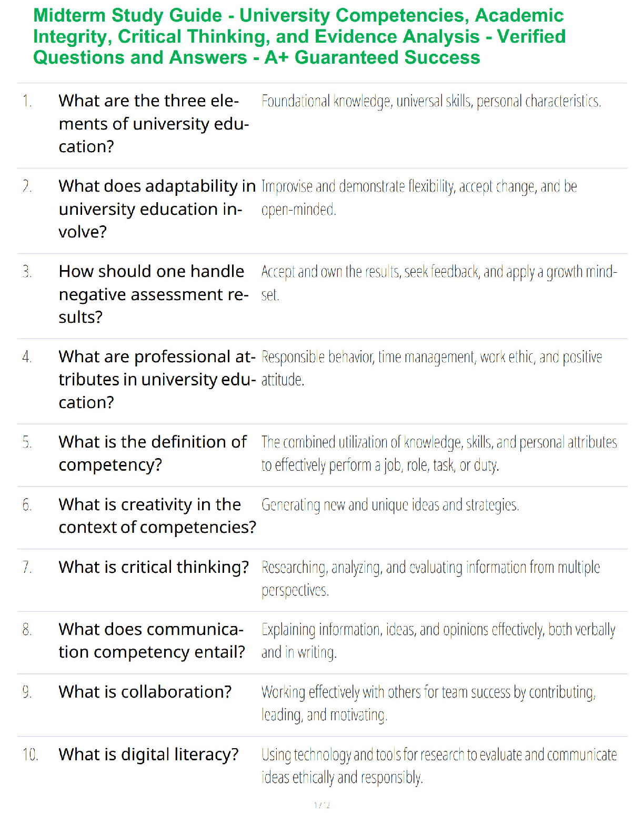Click the page number indicator at bottom
The image size is (644, 834).
(322, 805)
